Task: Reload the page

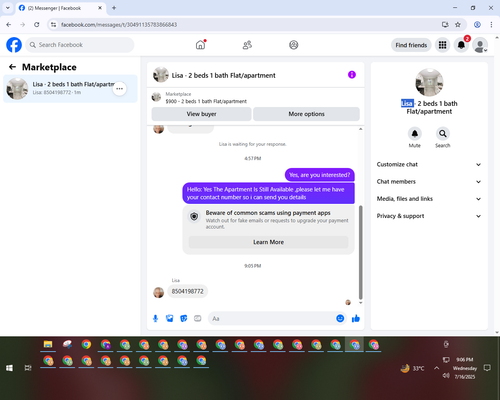Action: (37, 24)
